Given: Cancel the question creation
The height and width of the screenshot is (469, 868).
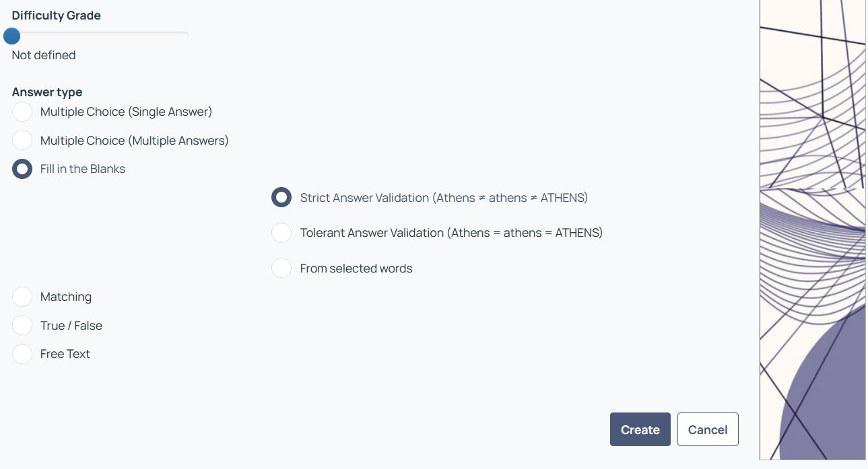Looking at the screenshot, I should click(x=708, y=429).
